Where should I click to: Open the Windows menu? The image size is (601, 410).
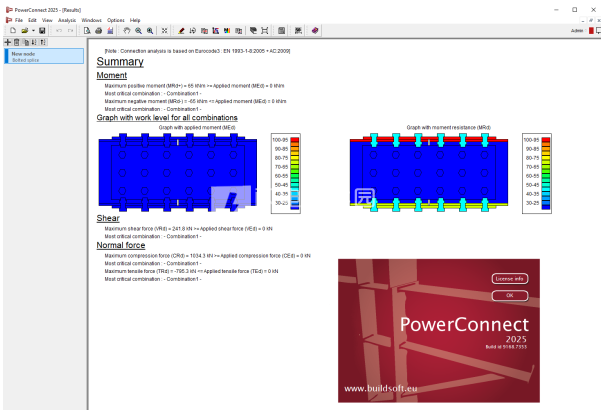(x=91, y=20)
